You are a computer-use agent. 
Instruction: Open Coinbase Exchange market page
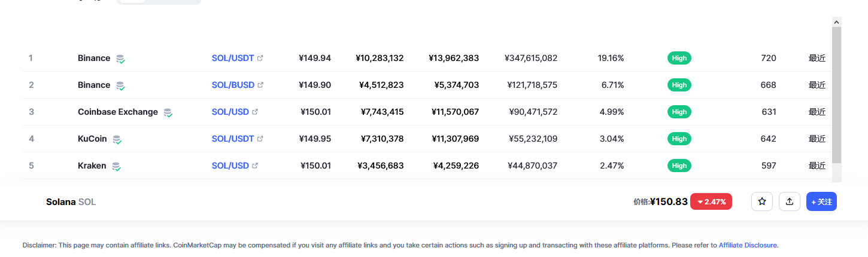[x=118, y=112]
